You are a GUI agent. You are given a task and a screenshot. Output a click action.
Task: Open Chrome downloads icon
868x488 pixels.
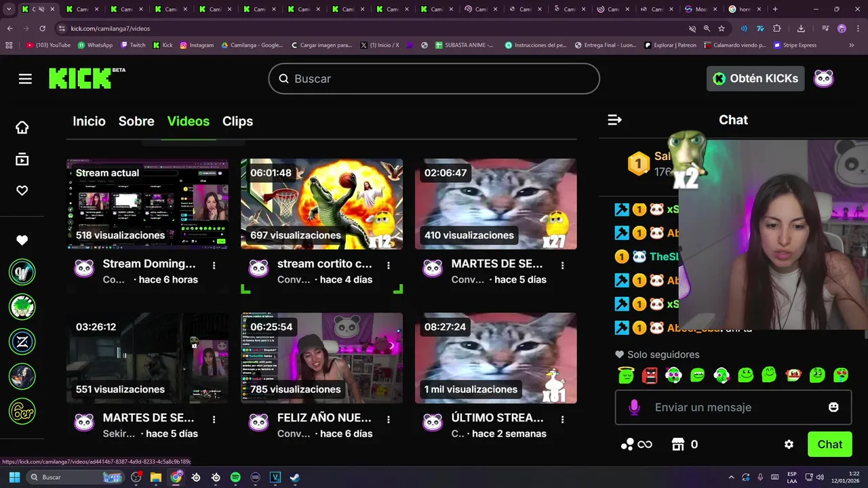(x=801, y=28)
